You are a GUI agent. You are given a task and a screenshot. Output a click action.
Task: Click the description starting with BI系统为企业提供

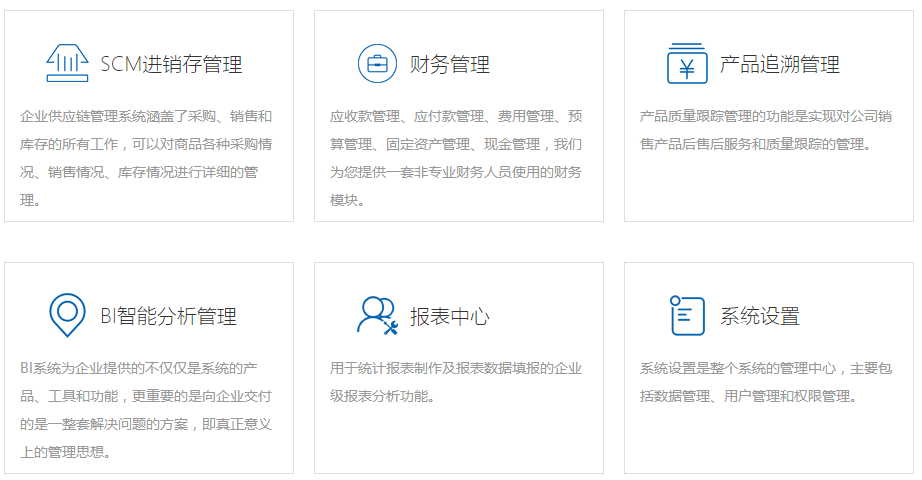(147, 410)
